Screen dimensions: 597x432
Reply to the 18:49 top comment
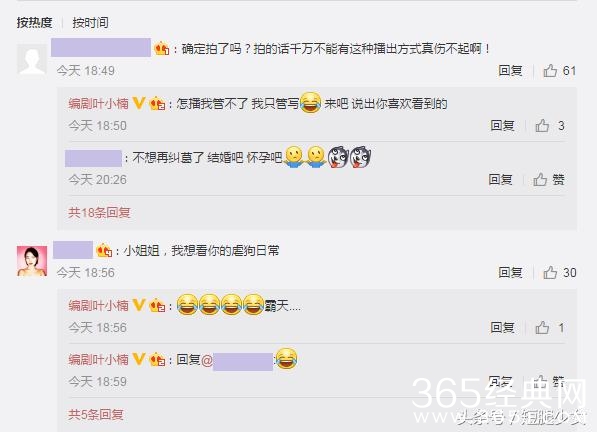click(510, 71)
